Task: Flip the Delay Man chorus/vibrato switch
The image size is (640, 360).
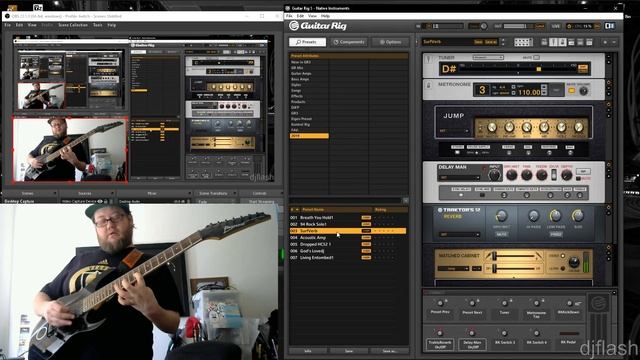Action: point(554,175)
